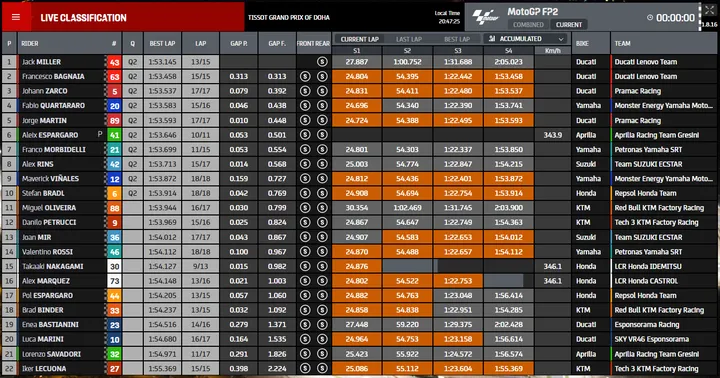Viewport: 720px width, 378px height.
Task: Sort by BEST LAP column header
Action: 162,44
